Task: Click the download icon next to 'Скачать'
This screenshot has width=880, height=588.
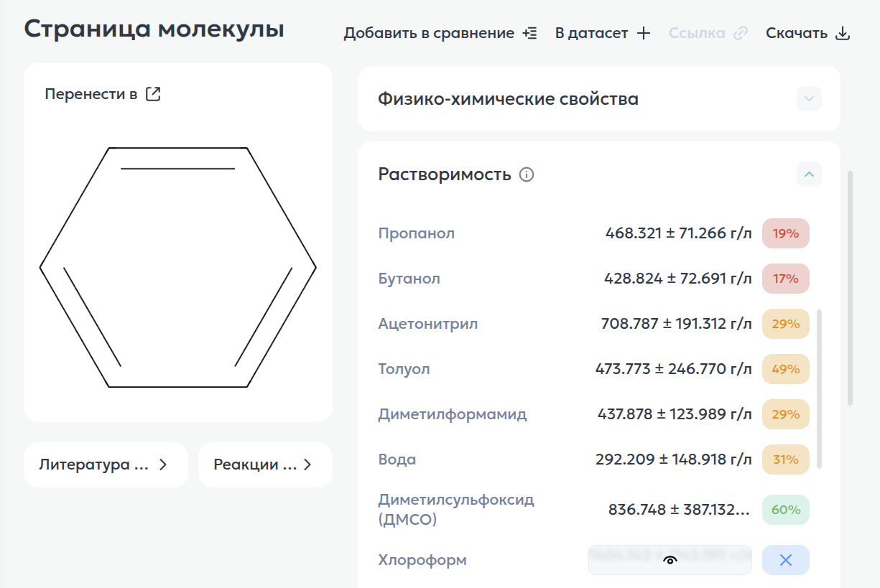Action: (x=843, y=33)
